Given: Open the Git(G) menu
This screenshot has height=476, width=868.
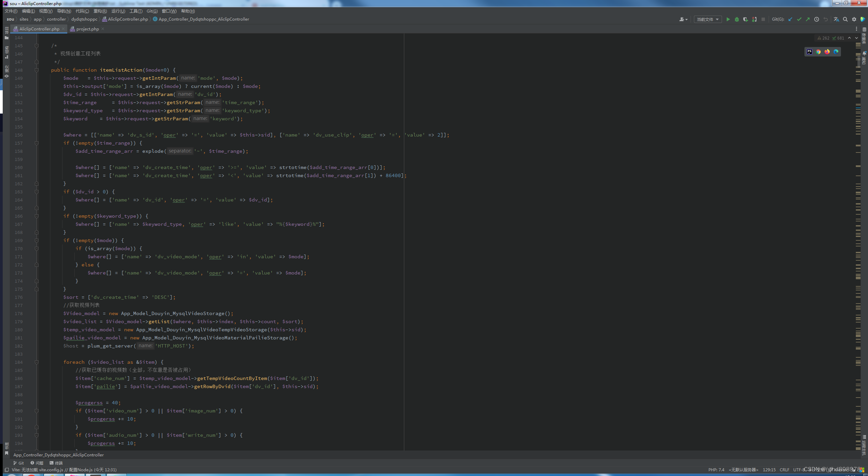Looking at the screenshot, I should click(152, 11).
